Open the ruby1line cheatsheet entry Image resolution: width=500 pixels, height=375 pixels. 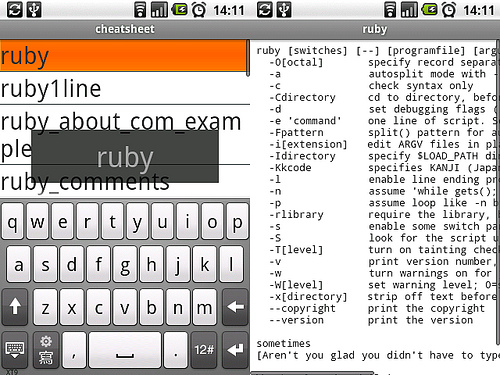click(125, 88)
